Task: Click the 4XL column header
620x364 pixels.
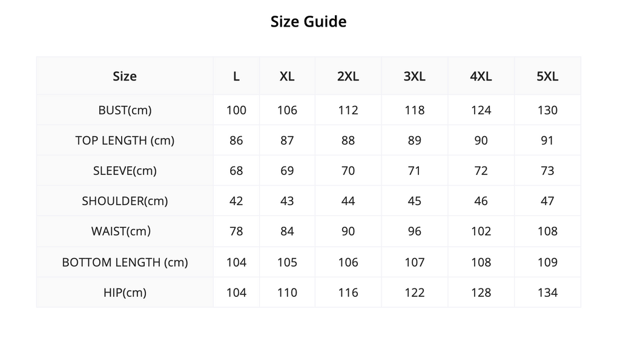Action: tap(481, 76)
